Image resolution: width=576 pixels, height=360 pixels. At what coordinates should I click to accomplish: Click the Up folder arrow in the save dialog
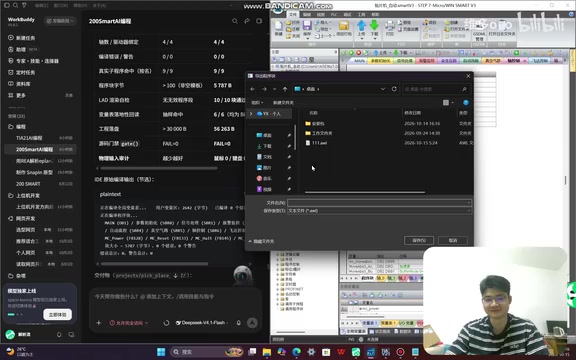pos(285,89)
